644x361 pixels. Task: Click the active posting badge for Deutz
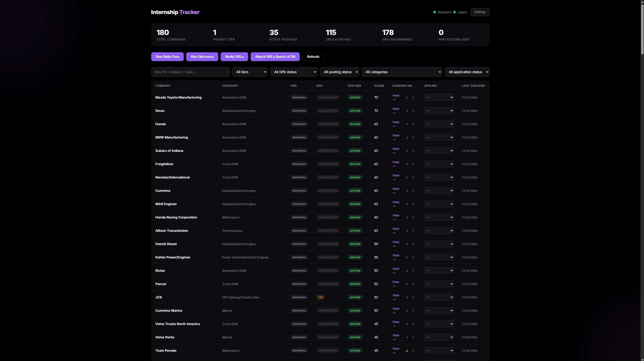(355, 111)
